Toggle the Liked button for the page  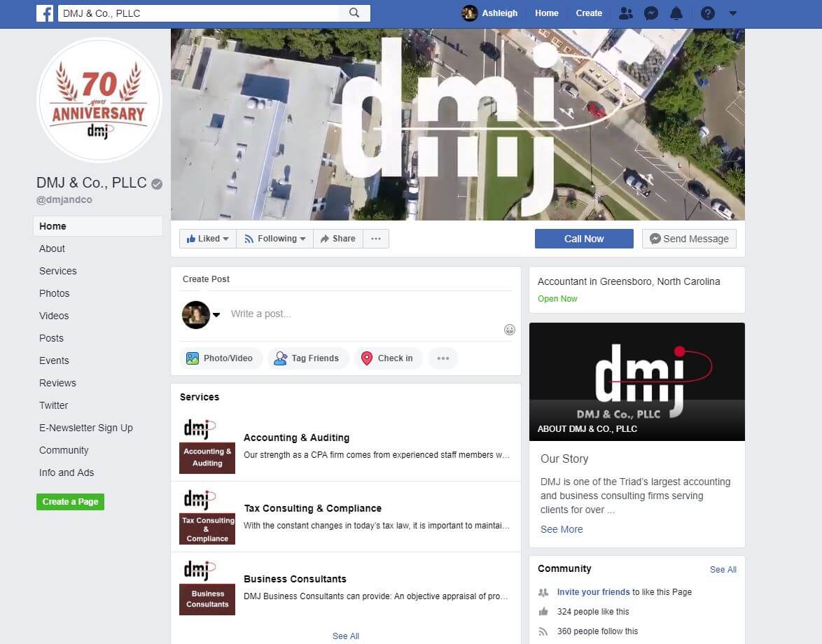point(208,239)
